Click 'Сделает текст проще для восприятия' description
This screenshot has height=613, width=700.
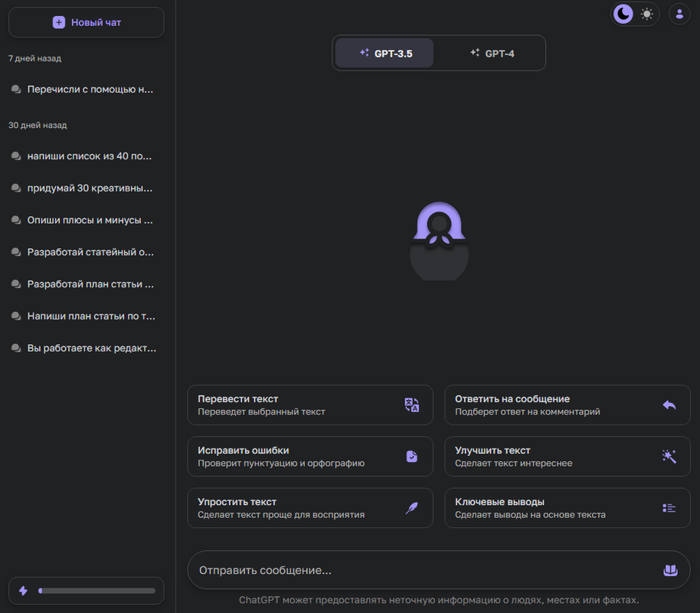tap(281, 515)
